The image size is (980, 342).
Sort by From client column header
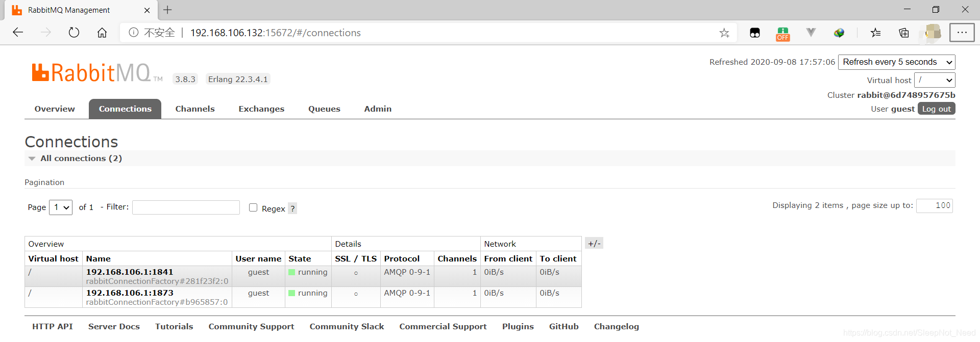point(508,259)
